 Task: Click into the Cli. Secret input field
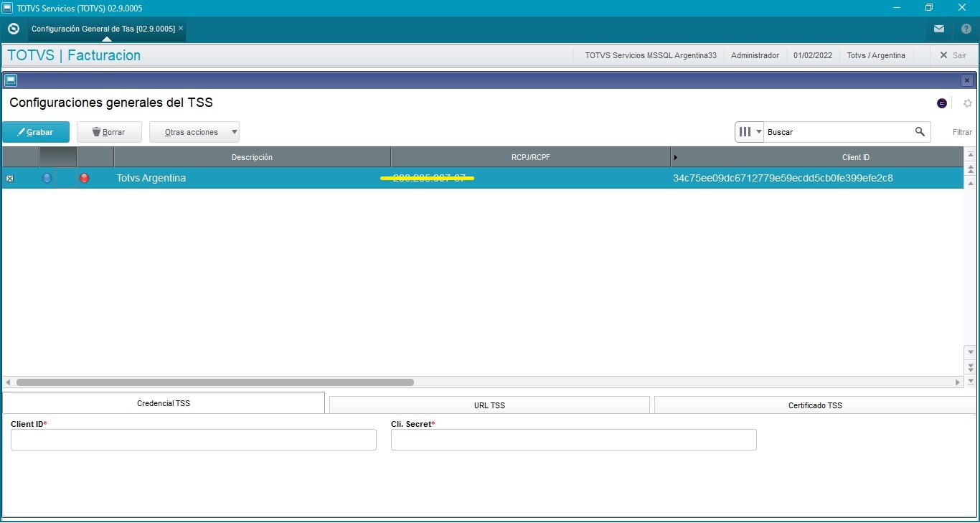[574, 440]
